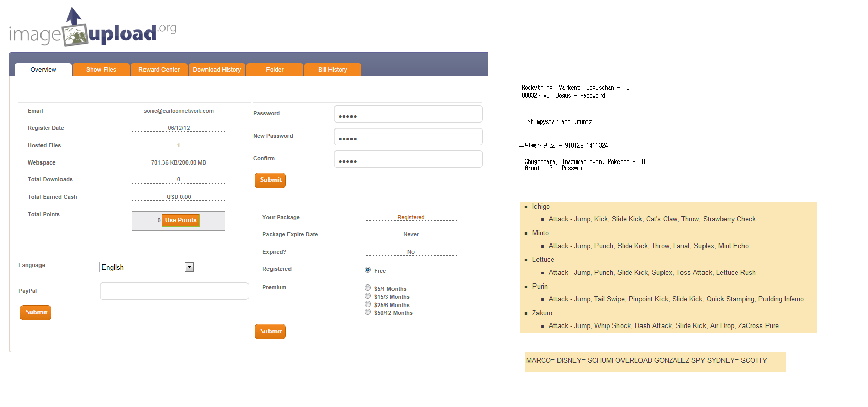Image resolution: width=868 pixels, height=407 pixels.
Task: Click the Zakuro attack list line
Action: coord(664,326)
